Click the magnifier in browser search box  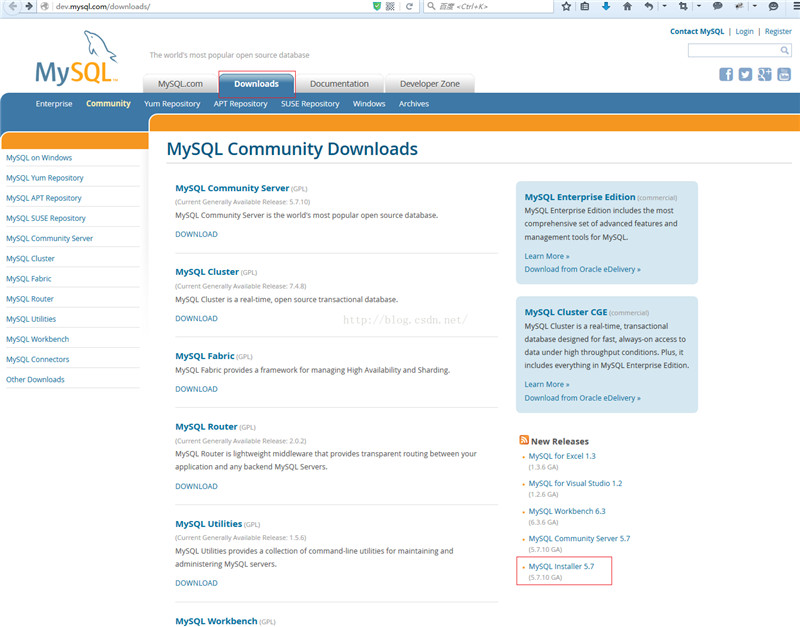click(x=431, y=6)
